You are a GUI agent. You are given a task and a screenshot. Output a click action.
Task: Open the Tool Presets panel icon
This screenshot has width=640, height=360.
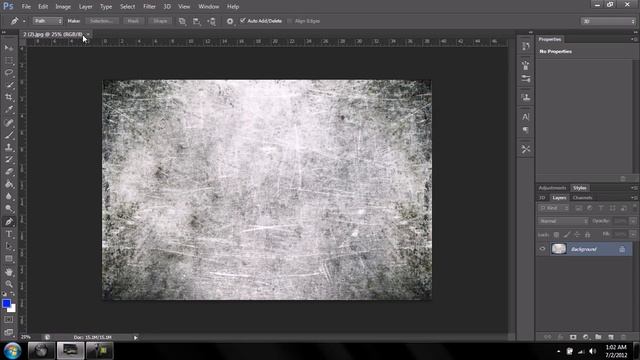point(526,149)
